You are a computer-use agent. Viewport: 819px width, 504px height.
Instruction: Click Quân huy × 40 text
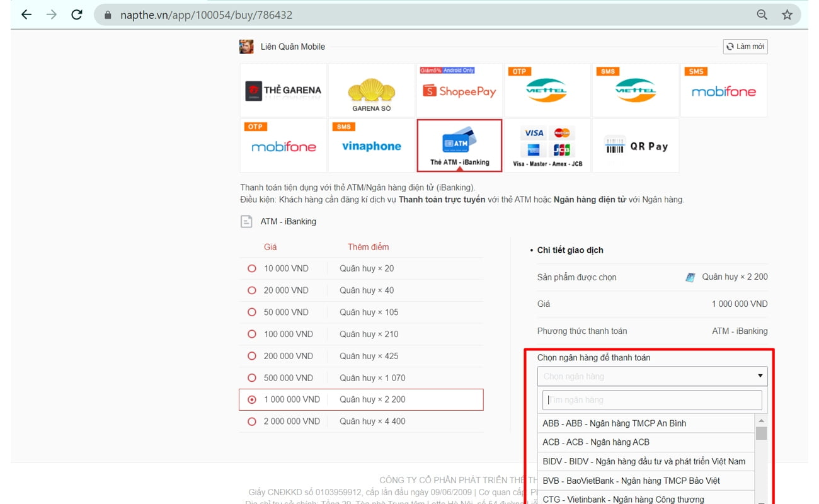click(x=367, y=290)
